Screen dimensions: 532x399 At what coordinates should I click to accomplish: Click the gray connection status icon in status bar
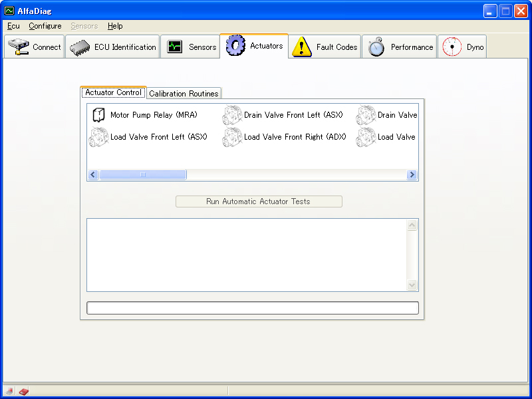pyautogui.click(x=9, y=391)
